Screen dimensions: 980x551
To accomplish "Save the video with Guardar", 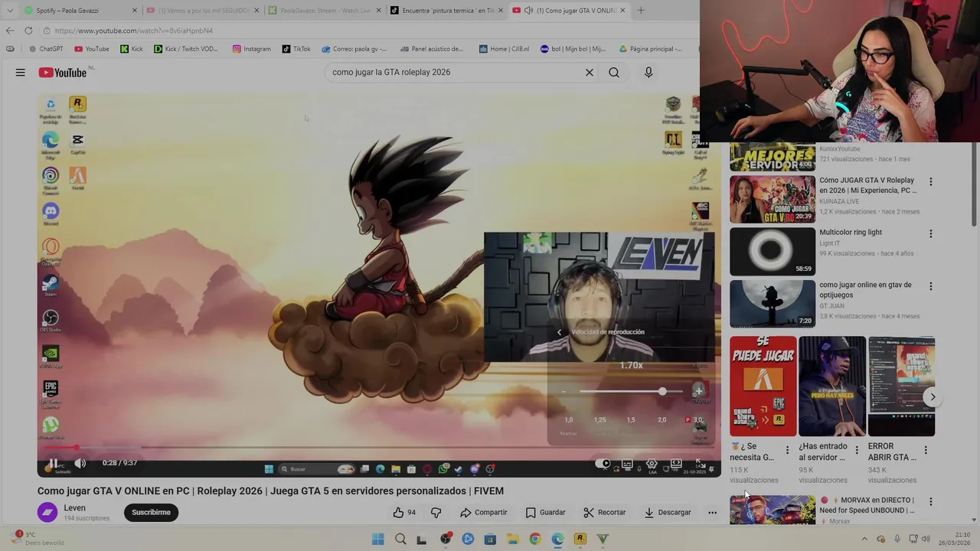I will click(x=545, y=513).
